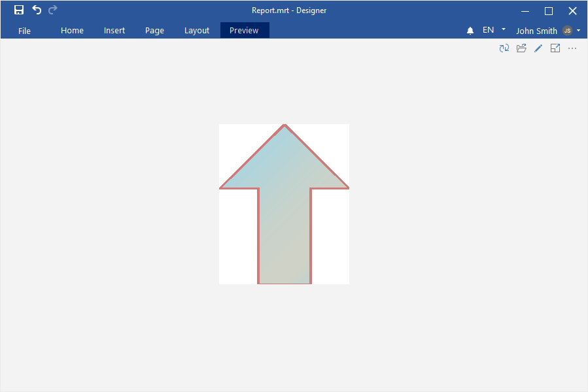Open the three-dots more options menu
Viewport: 588px width, 392px height.
pos(572,48)
